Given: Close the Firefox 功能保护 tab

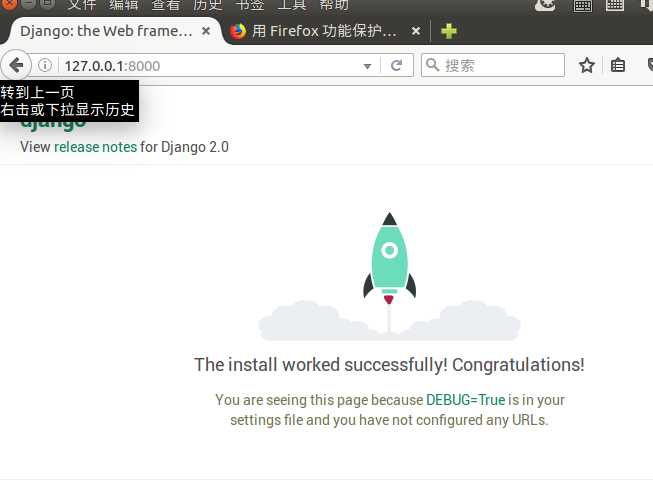Looking at the screenshot, I should (416, 31).
